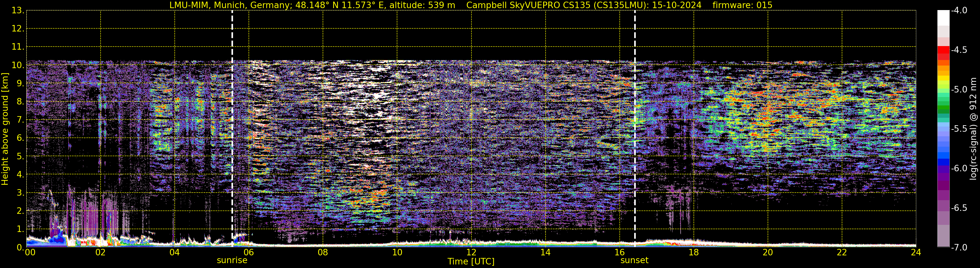Click the colorbar tick label "-5.0"
Image resolution: width=980 pixels, height=268 pixels.
click(959, 90)
